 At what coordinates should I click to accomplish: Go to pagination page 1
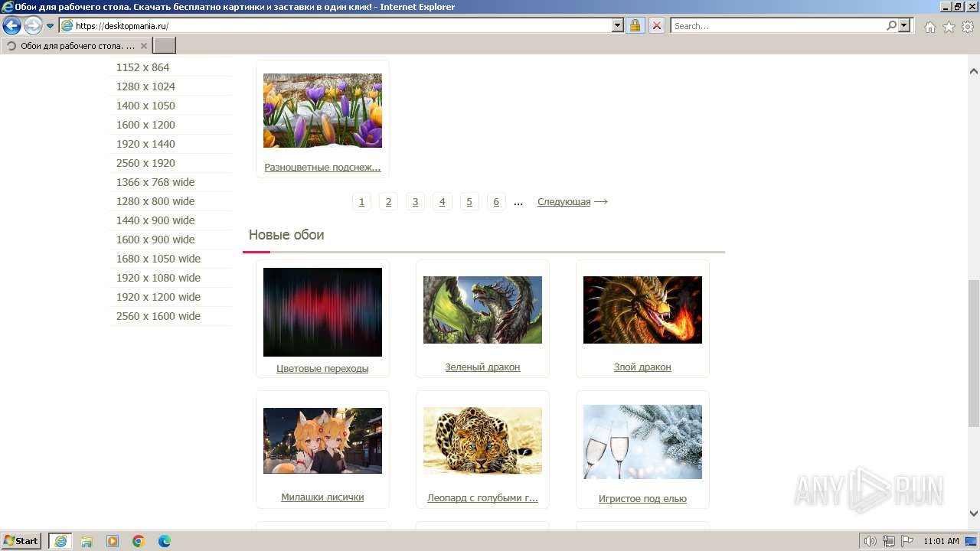tap(361, 202)
